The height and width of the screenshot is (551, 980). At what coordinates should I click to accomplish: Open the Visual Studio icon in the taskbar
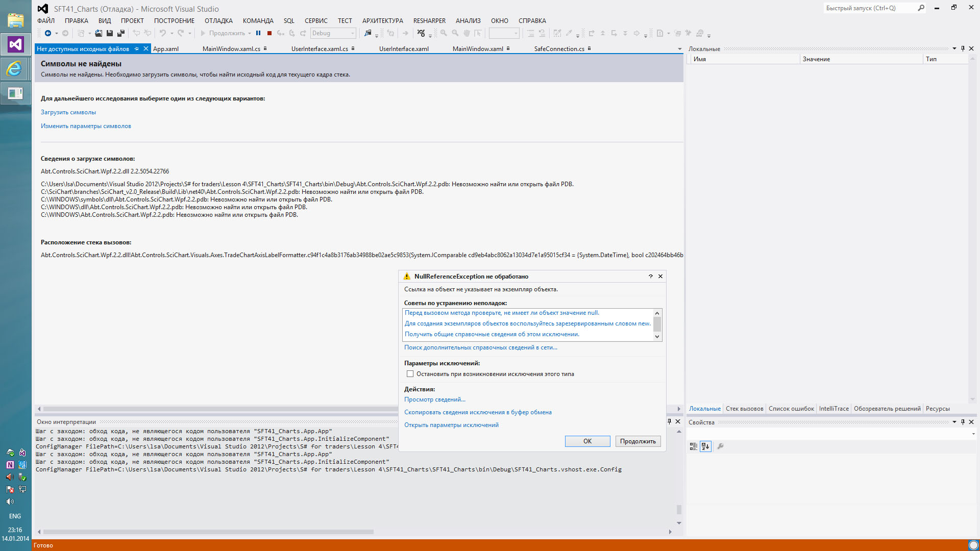15,45
